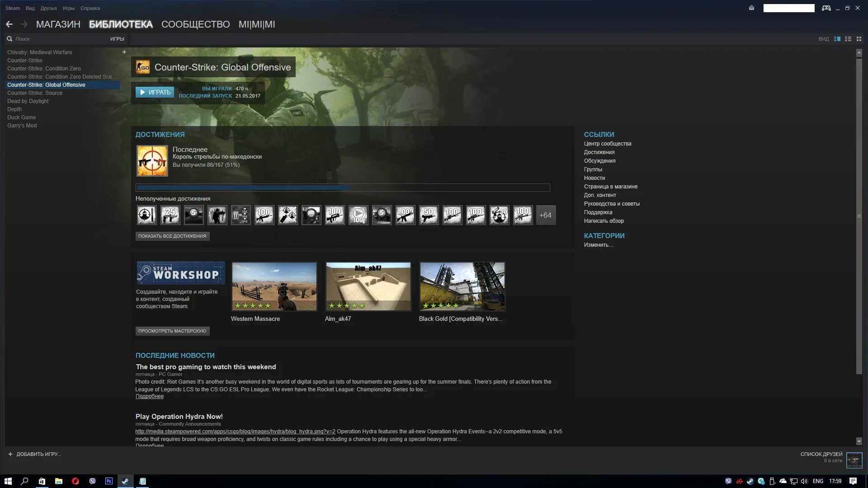868x488 pixels.
Task: Open Страница в магазине link
Action: [611, 187]
